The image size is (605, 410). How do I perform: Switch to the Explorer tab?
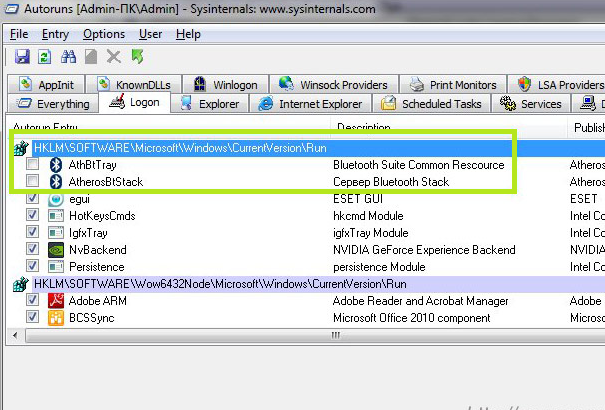[210, 104]
